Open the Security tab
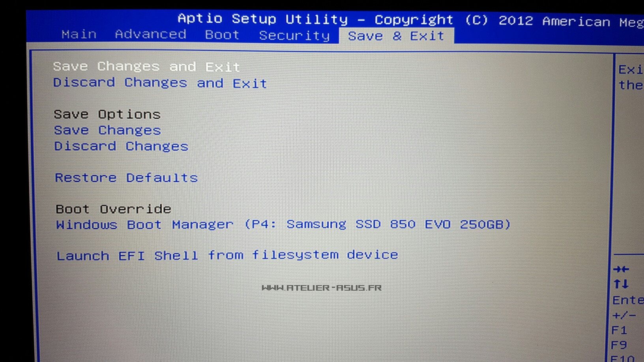644x362 pixels. pos(294,35)
